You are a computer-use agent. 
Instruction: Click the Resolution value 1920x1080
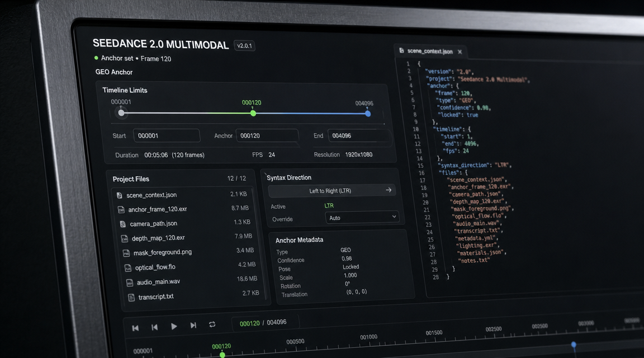[359, 155]
